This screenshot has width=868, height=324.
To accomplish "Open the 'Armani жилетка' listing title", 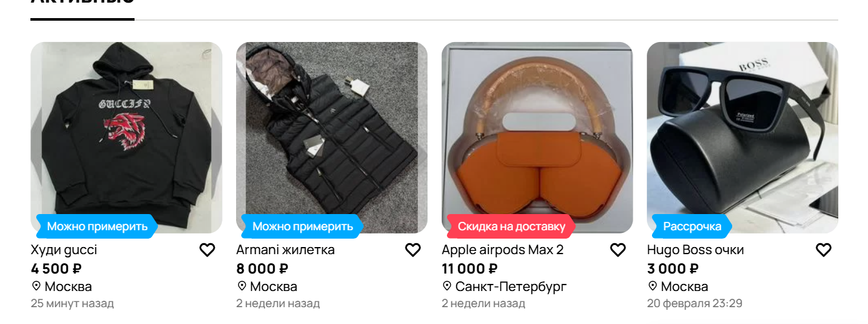I will [285, 250].
